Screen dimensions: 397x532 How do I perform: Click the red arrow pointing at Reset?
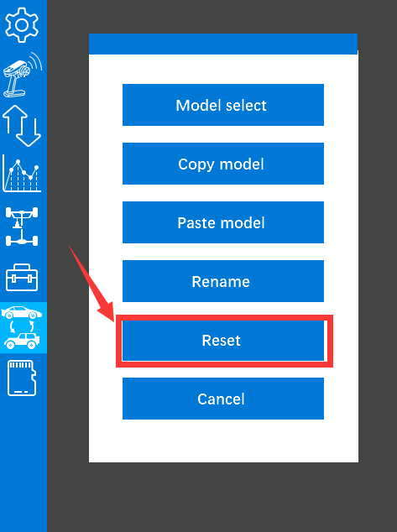point(91,284)
